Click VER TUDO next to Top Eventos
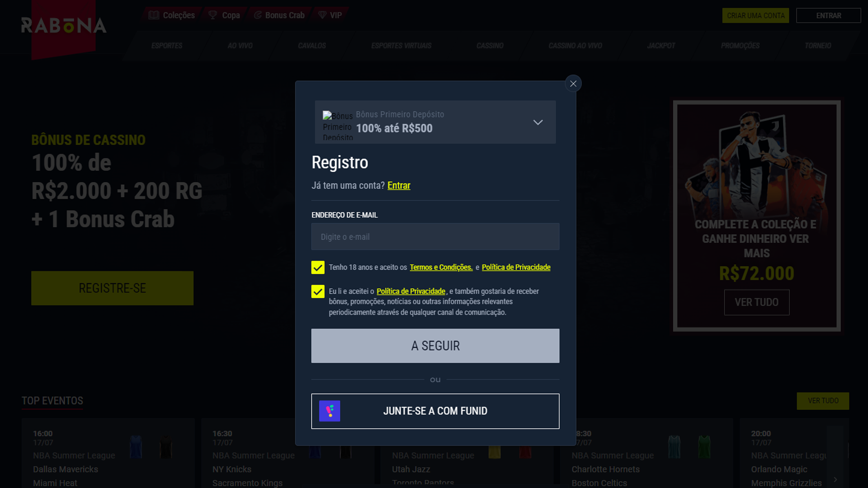Image resolution: width=868 pixels, height=488 pixels. click(823, 401)
